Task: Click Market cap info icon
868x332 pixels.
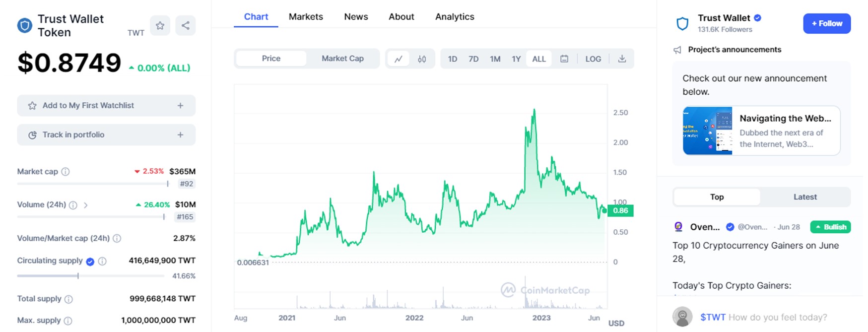Action: [x=66, y=172]
